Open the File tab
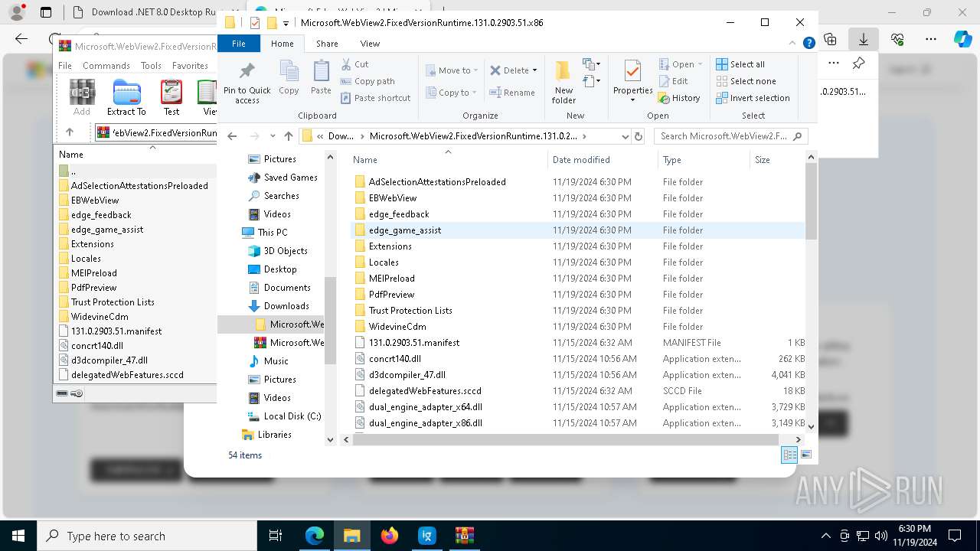980x551 pixels. click(239, 44)
